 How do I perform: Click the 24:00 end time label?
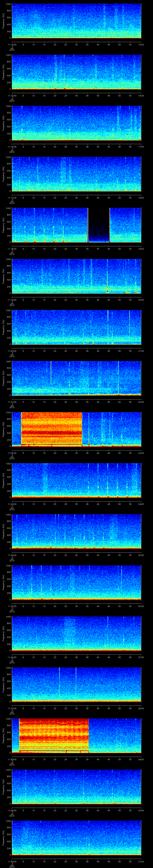[x=141, y=504]
